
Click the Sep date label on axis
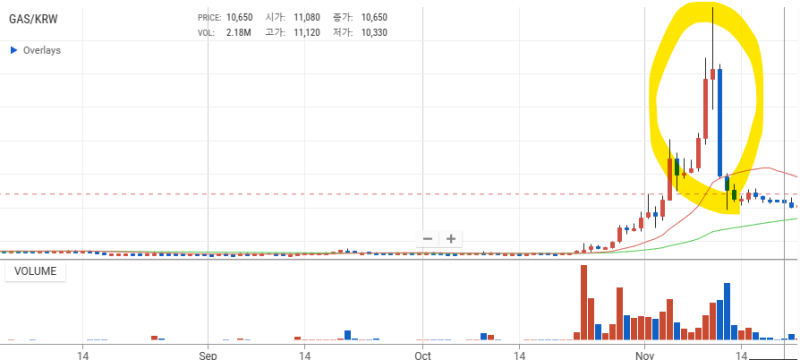tap(208, 355)
